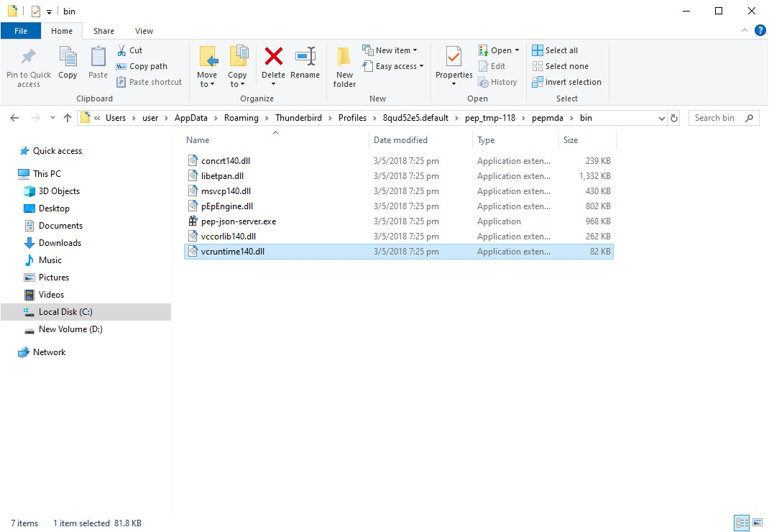This screenshot has height=532, width=769.
Task: Expand the Easy access dropdown
Action: click(x=421, y=66)
